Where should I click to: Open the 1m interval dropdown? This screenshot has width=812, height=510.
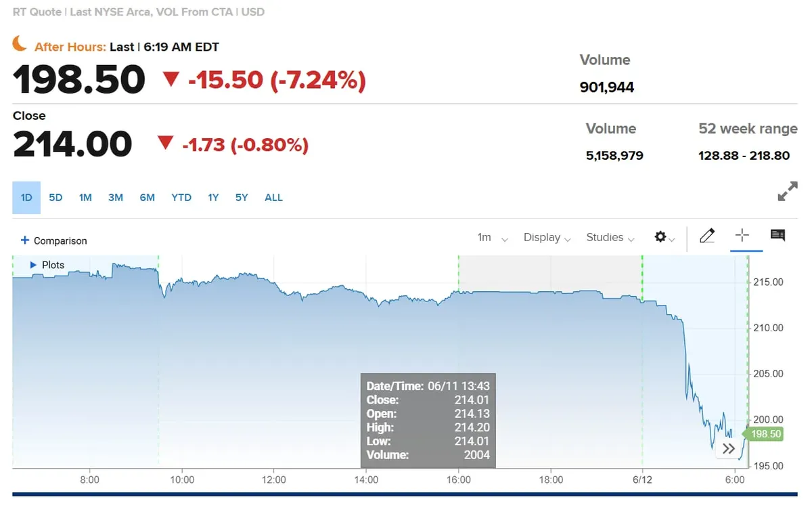pos(492,238)
